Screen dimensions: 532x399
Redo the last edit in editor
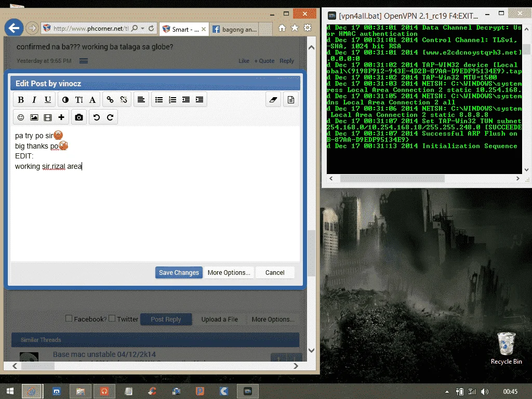coord(110,117)
